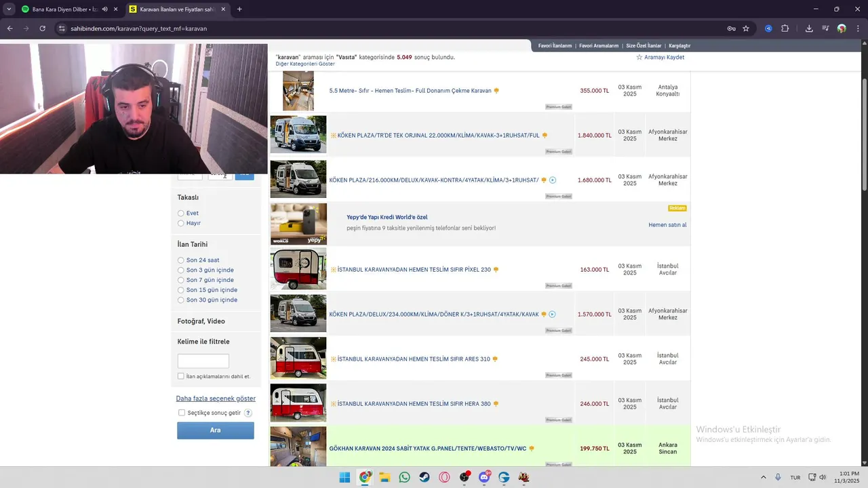The image size is (868, 488).
Task: Open Discord from the taskbar
Action: pos(484,477)
